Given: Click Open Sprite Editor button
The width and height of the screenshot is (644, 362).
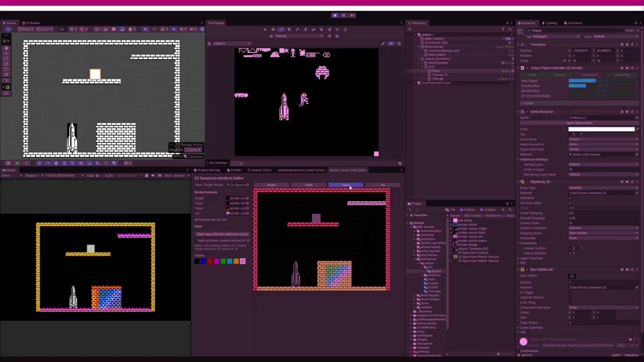Looking at the screenshot, I should tap(580, 123).
